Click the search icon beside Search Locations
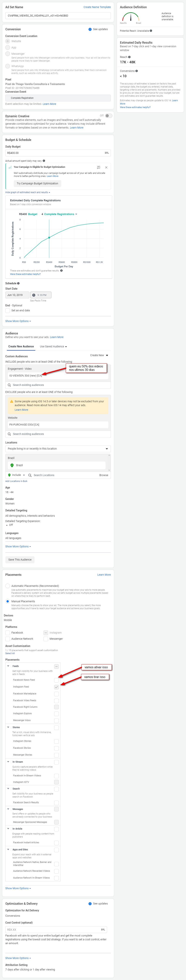The width and height of the screenshot is (186, 980). [x=30, y=475]
